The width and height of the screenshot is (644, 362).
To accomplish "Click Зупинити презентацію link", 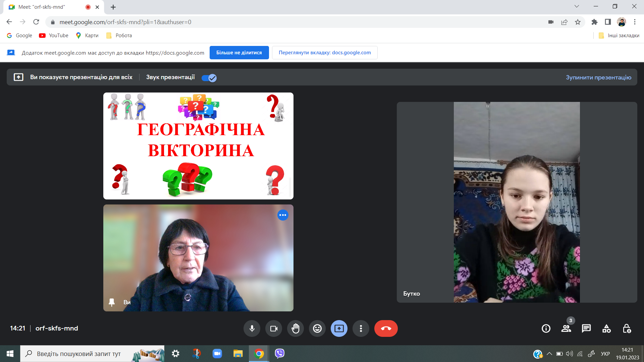I will 598,77.
